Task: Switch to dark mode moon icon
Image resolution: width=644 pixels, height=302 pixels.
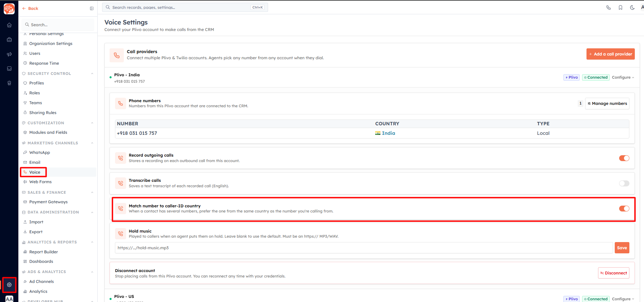Action: coord(632,7)
